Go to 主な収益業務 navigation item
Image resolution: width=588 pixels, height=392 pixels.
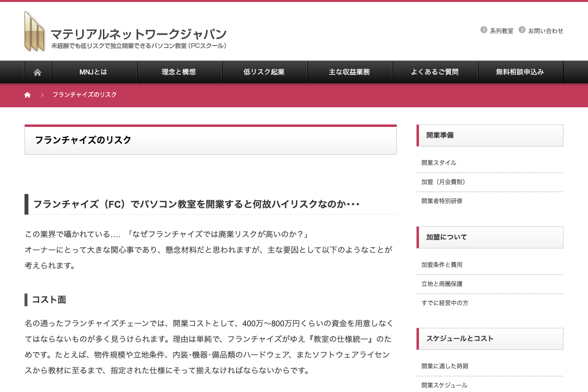349,72
